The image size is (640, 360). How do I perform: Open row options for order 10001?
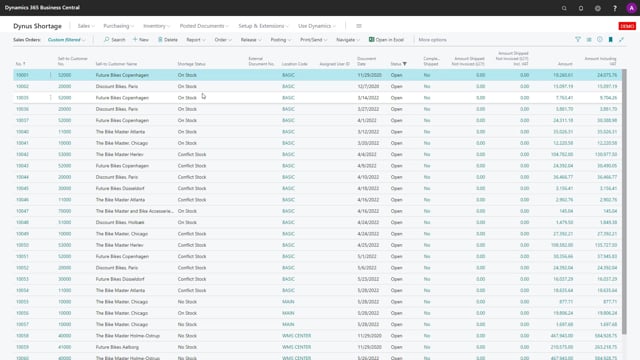51,75
